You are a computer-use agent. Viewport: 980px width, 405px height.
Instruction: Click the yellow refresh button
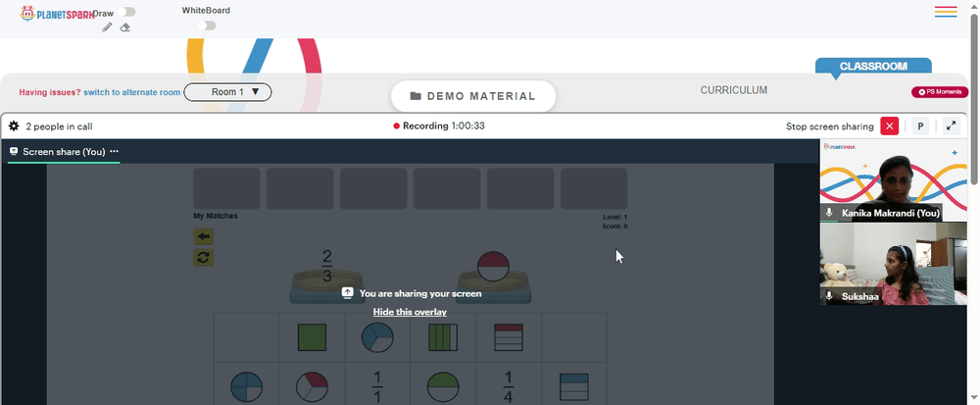203,257
